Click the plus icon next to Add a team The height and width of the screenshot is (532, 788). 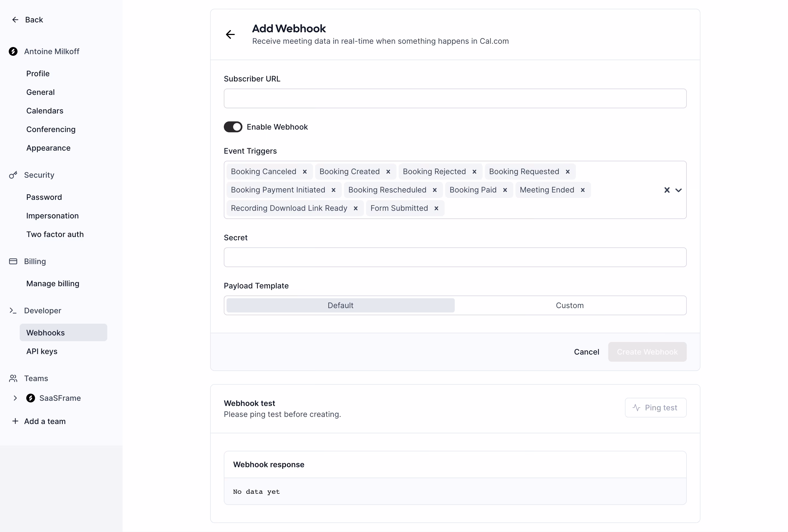click(x=15, y=421)
